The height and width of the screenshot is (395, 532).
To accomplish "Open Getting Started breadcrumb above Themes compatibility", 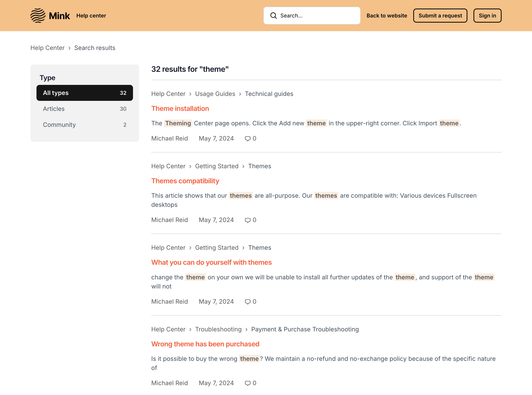I will pos(217,166).
